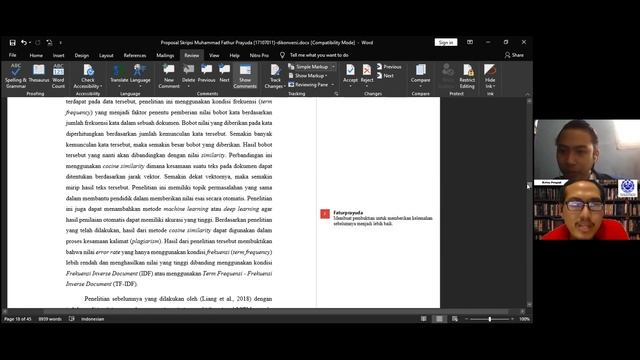Open the 100% zoom level dialog
Screen dimensions: 640x360
pyautogui.click(x=524, y=319)
